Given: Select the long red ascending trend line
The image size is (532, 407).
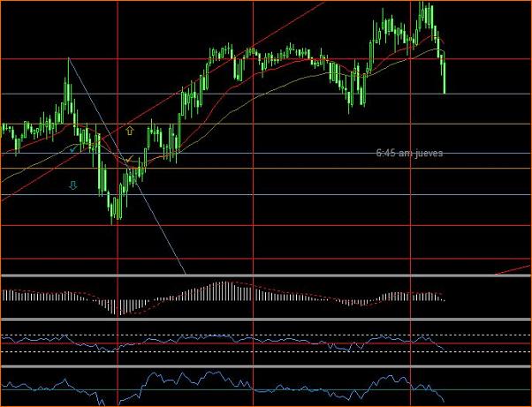Looking at the screenshot, I should click(163, 102).
